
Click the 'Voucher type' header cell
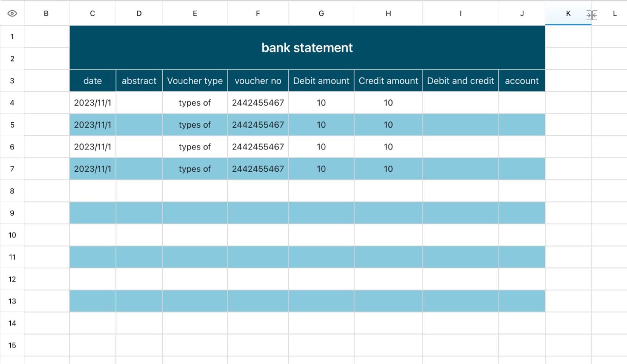click(x=195, y=81)
